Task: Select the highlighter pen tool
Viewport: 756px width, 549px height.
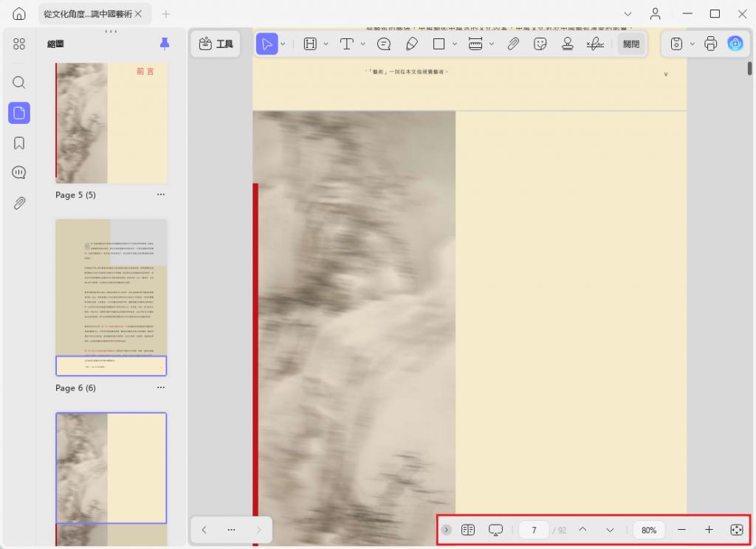Action: click(x=411, y=44)
